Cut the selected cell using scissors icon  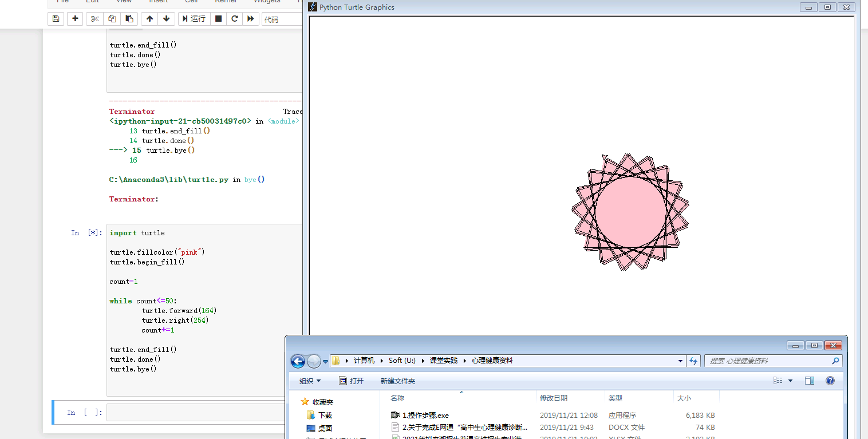95,19
